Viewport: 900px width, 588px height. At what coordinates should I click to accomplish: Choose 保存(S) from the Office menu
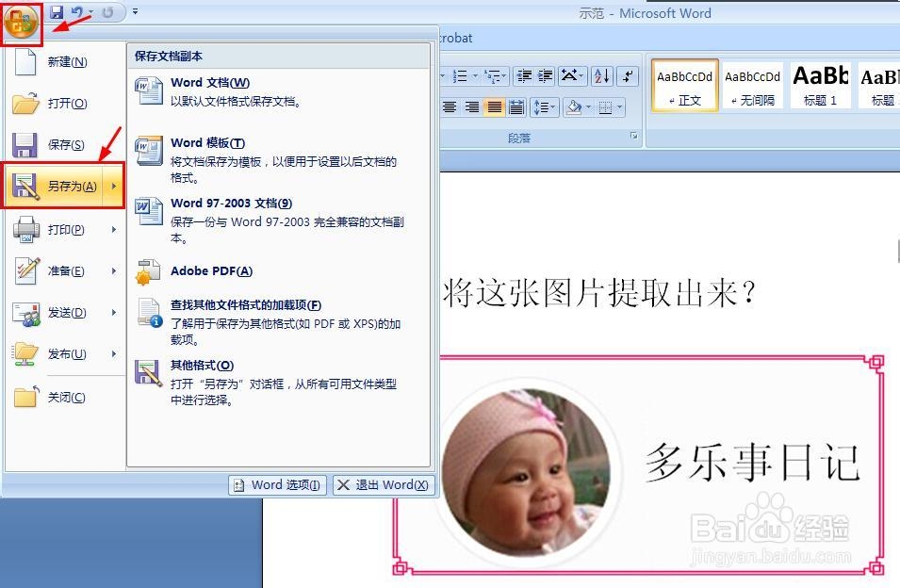pos(65,144)
